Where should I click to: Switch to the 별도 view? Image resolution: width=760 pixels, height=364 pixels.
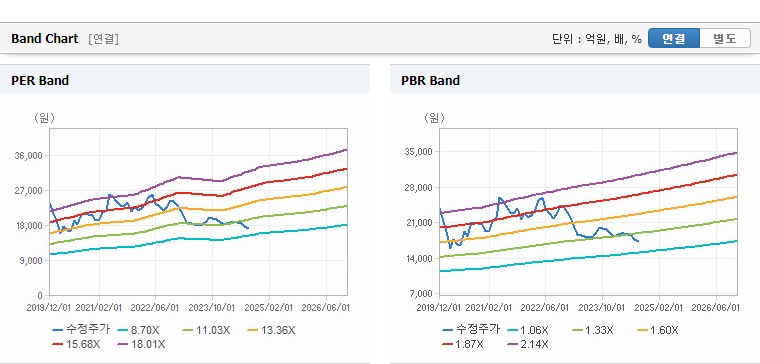[725, 38]
